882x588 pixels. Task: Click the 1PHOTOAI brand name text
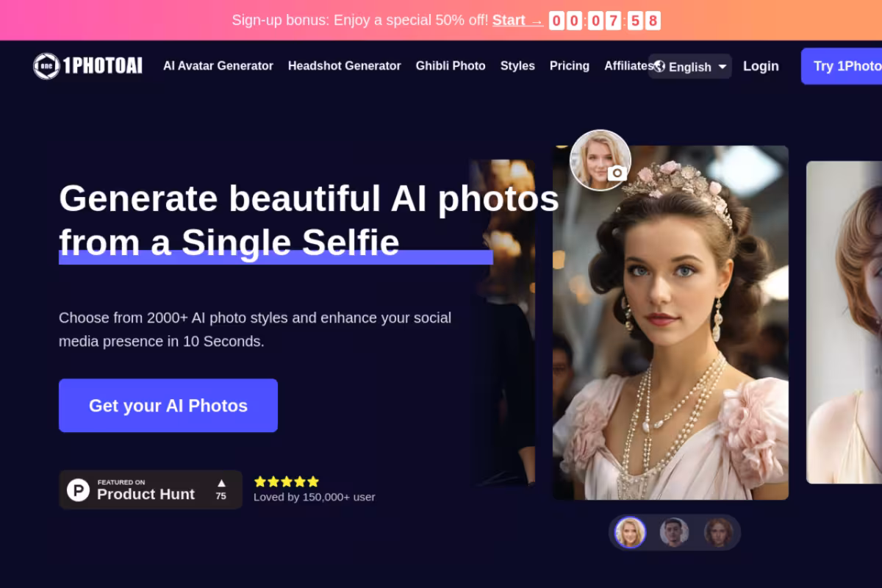point(102,66)
